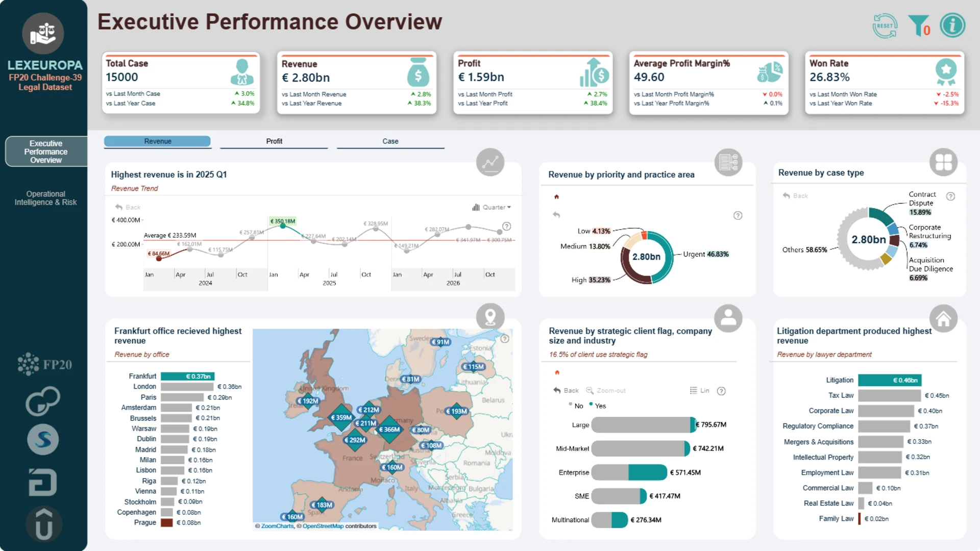The image size is (980, 551).
Task: Toggle the Lin scale option
Action: point(700,391)
